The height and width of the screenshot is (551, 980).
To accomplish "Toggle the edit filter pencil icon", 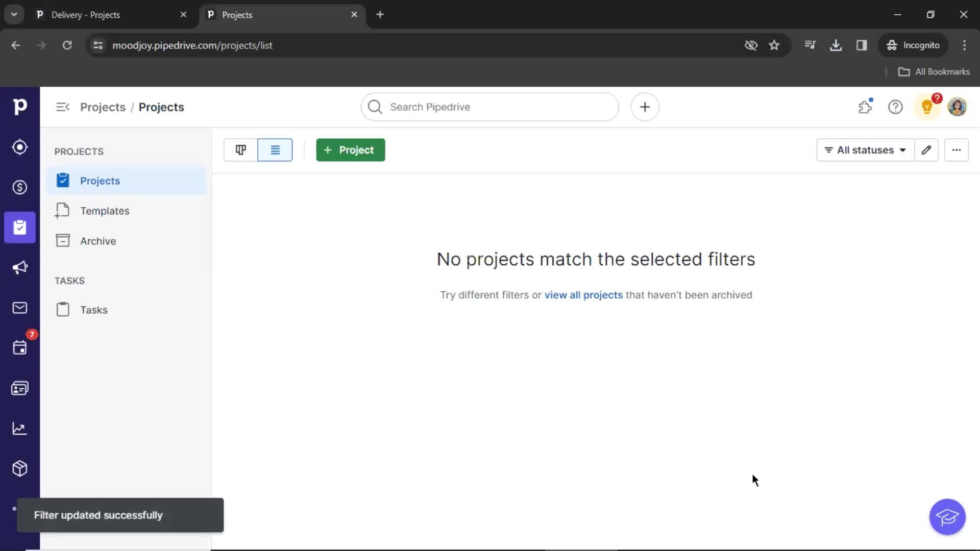I will [x=926, y=149].
